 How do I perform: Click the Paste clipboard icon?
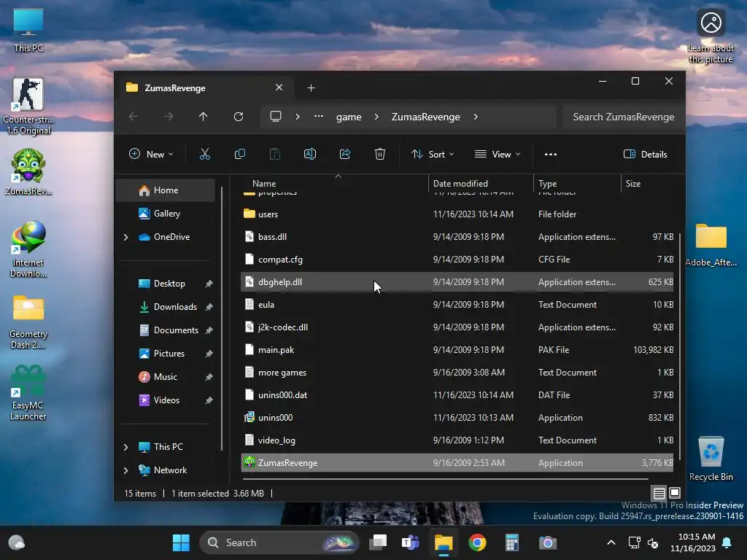coord(275,154)
